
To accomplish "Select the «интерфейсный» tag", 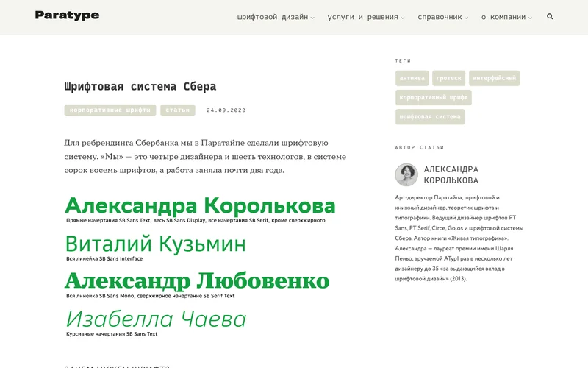I will [x=494, y=78].
